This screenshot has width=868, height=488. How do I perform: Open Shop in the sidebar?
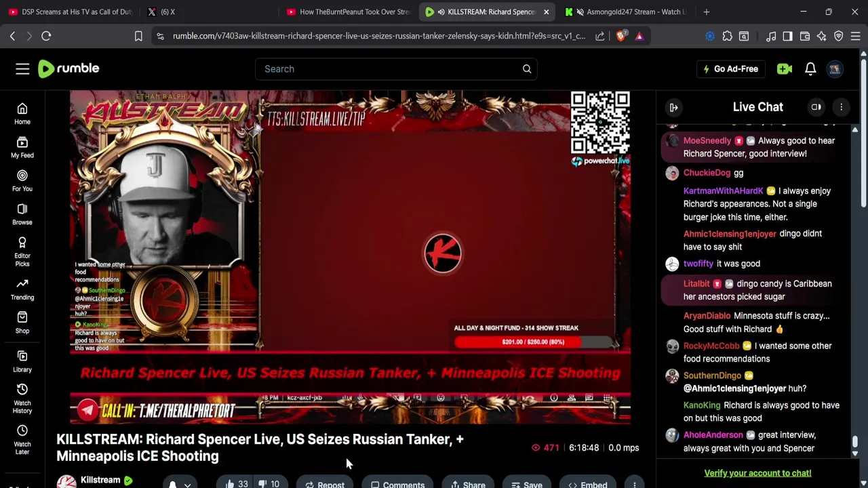click(22, 323)
